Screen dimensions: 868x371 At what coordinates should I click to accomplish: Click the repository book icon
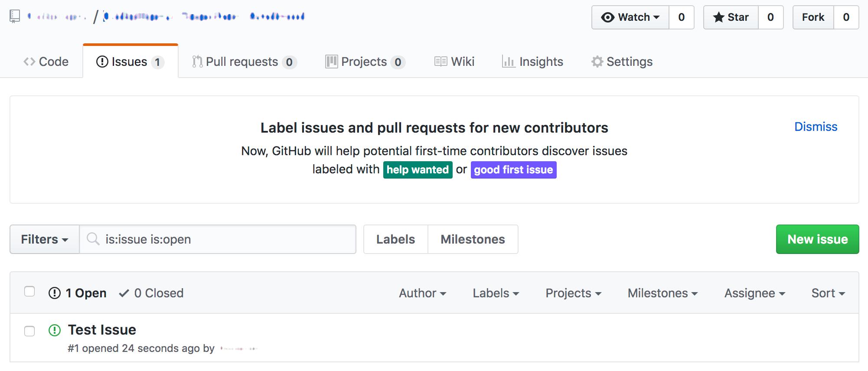(x=15, y=16)
